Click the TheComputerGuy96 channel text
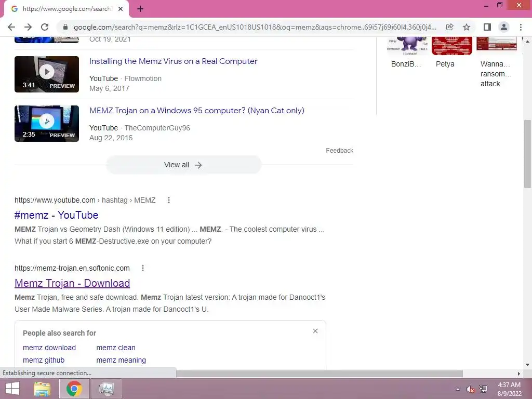This screenshot has height=399, width=532. 157,128
